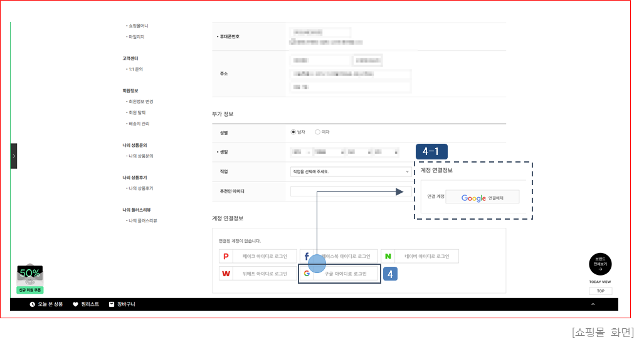The height and width of the screenshot is (349, 644).
Task: Click the Google G 구글 아이디로 로그인 icon
Action: click(307, 274)
